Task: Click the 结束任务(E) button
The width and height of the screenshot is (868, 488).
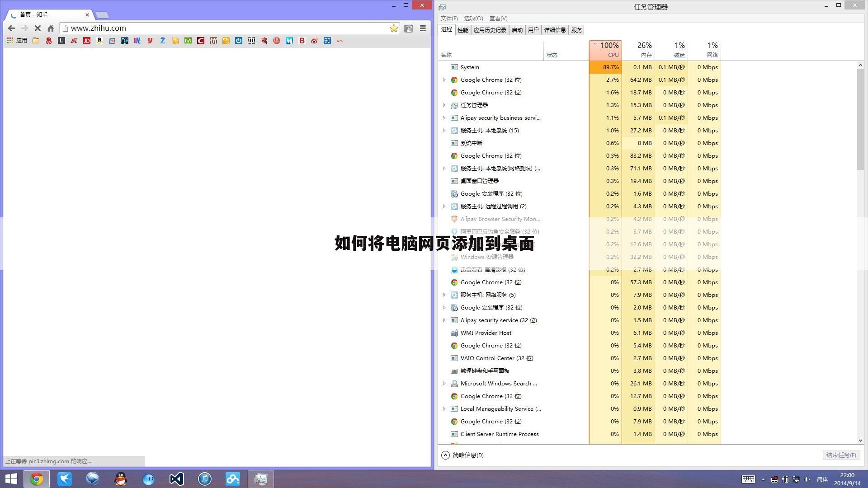Action: point(840,455)
